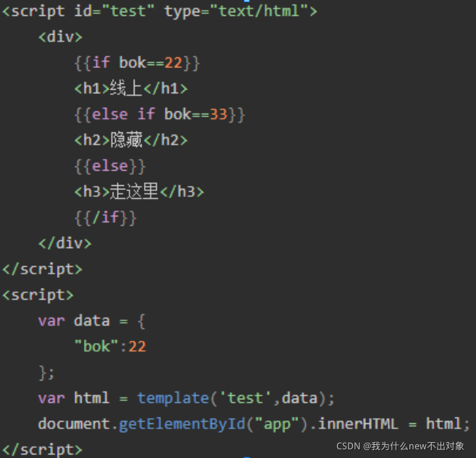Click the standalone {{else}} line
476x458 pixels.
[x=110, y=166]
